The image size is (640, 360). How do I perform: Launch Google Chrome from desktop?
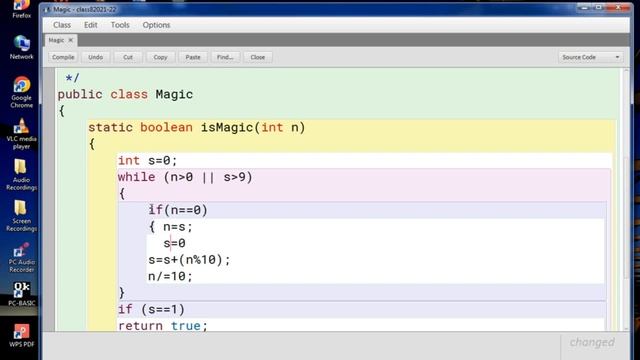tap(21, 92)
